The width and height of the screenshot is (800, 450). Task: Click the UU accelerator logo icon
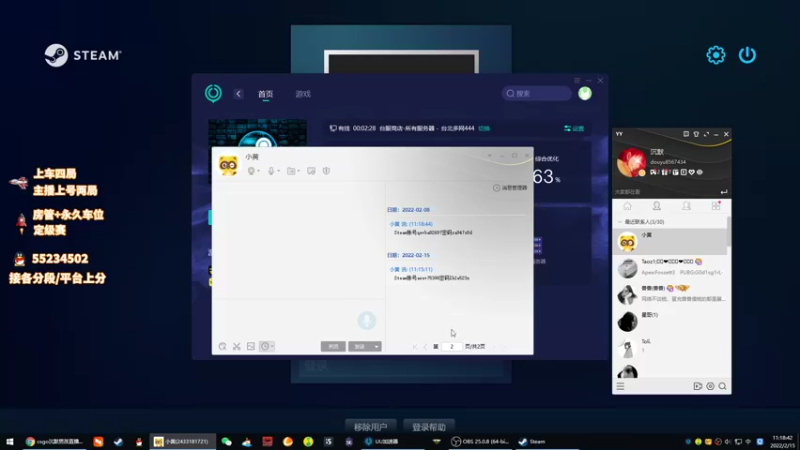click(213, 93)
